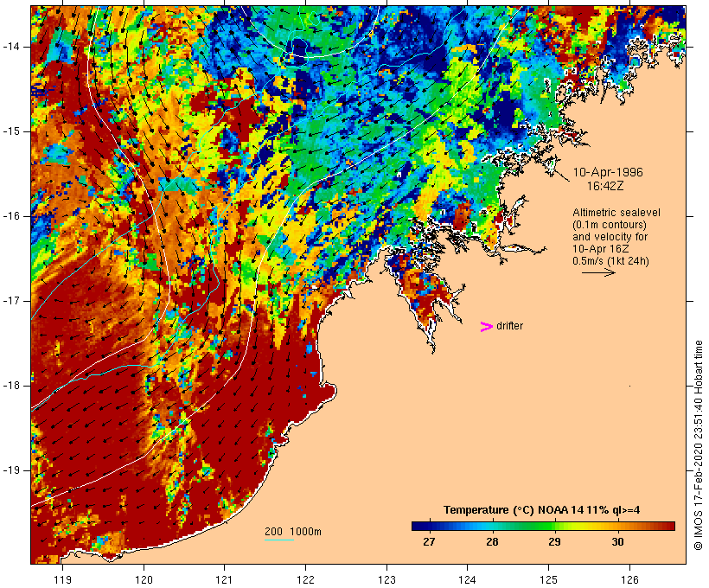Click the longitude axis label '126'
Viewport: 709px width, 588px height.
click(629, 579)
